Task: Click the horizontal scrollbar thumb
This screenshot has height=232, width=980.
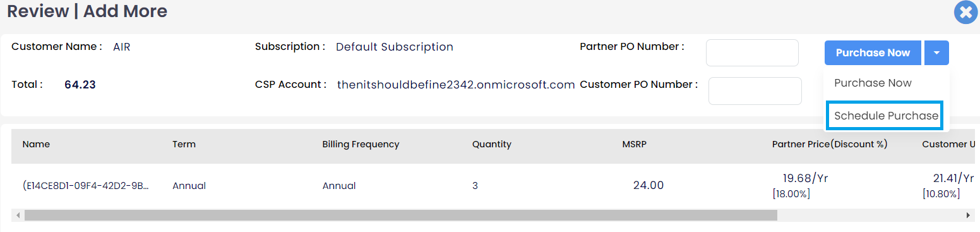Action: click(401, 216)
